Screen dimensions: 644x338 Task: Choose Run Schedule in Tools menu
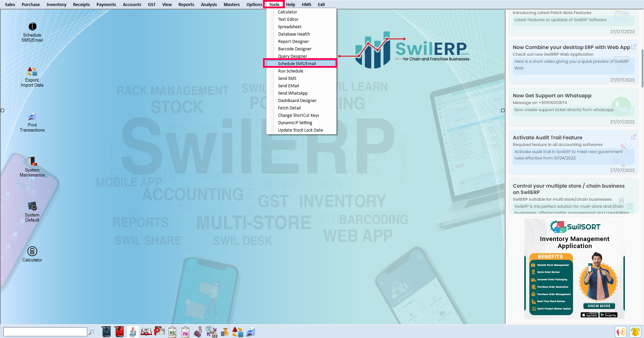pos(301,71)
